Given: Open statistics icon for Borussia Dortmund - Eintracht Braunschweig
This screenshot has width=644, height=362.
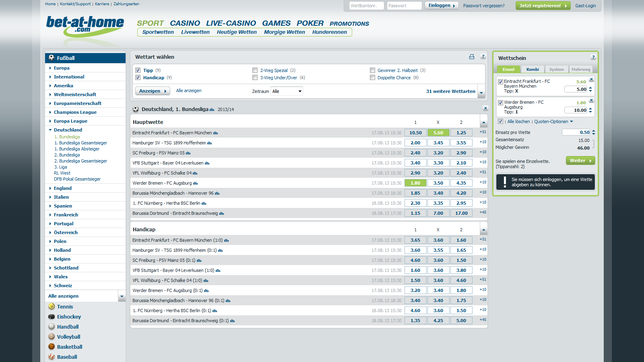Looking at the screenshot, I should click(222, 214).
